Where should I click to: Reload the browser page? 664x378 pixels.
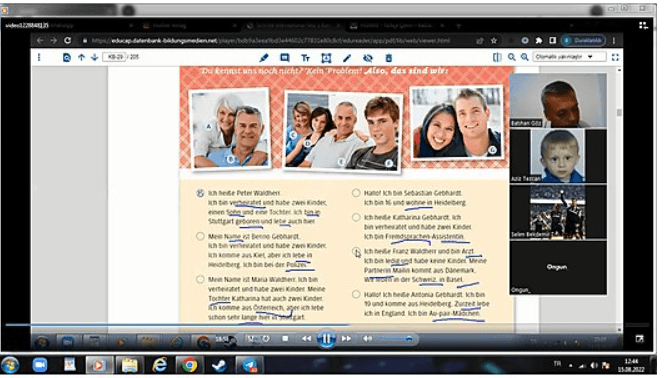pyautogui.click(x=67, y=41)
